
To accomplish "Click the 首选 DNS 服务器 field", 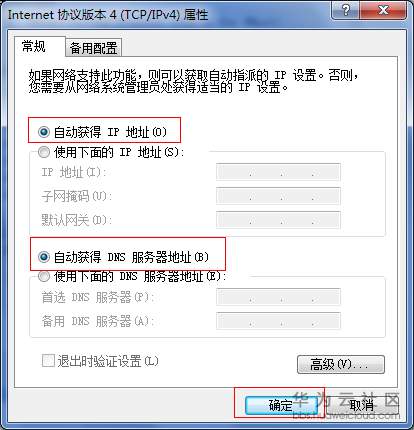I will pos(278,297).
